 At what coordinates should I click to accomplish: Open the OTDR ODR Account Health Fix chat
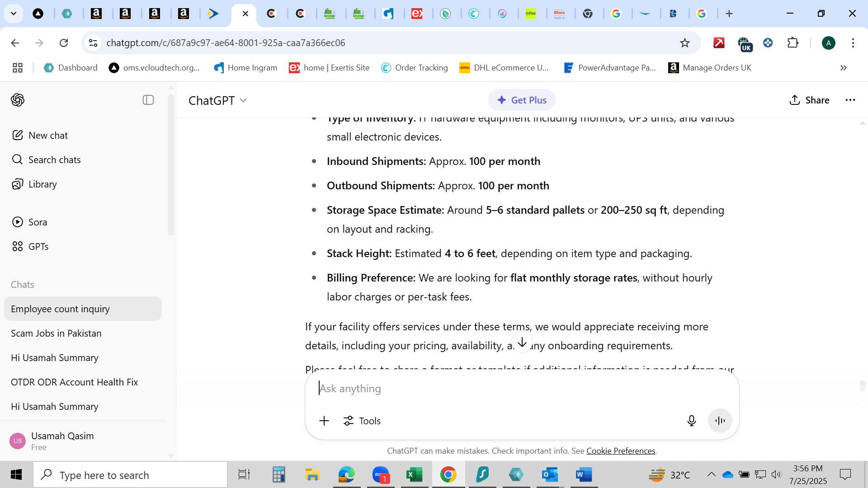pyautogui.click(x=83, y=382)
